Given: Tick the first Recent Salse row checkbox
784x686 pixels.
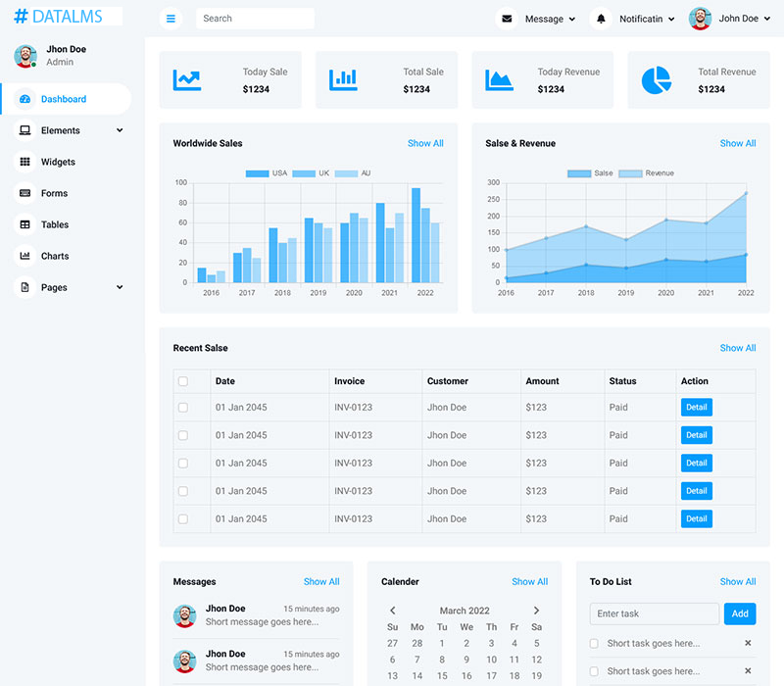Looking at the screenshot, I should (183, 408).
